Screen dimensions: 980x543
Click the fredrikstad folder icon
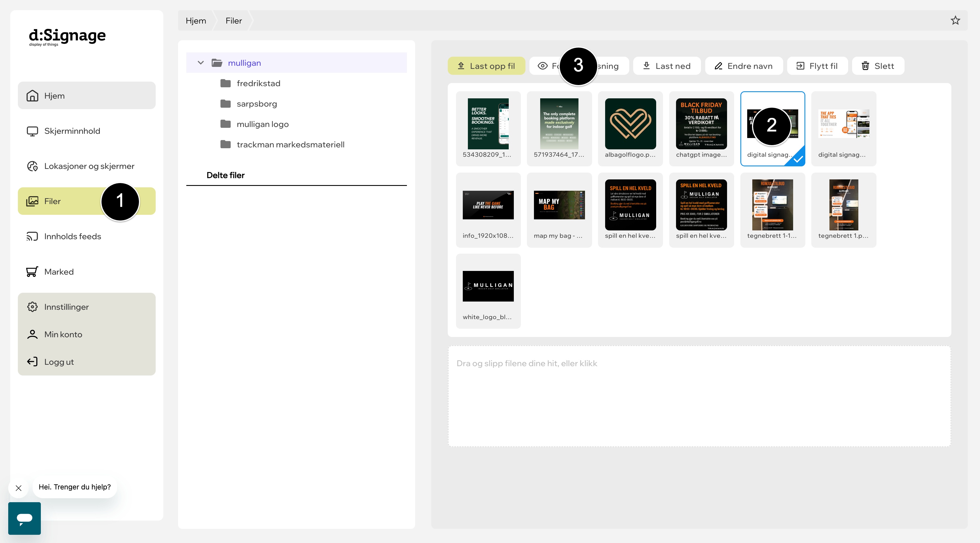click(x=226, y=83)
